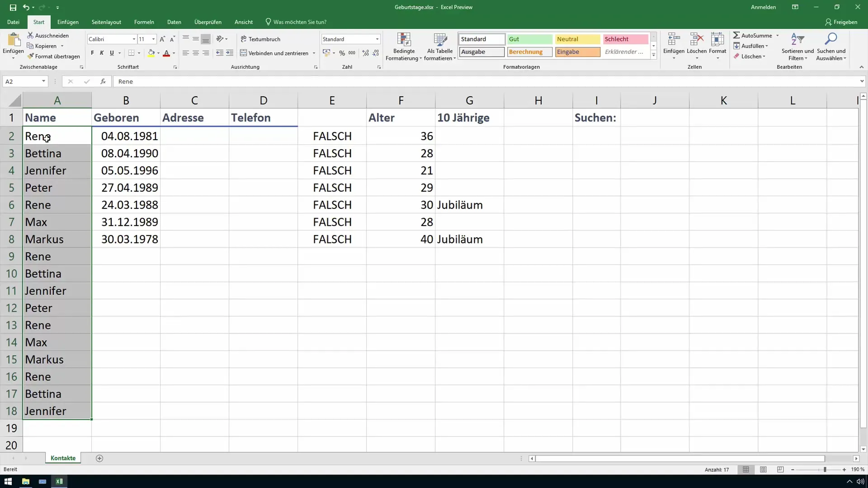Switch to Formeln ribbon tab
Image resolution: width=868 pixels, height=488 pixels.
pos(144,22)
